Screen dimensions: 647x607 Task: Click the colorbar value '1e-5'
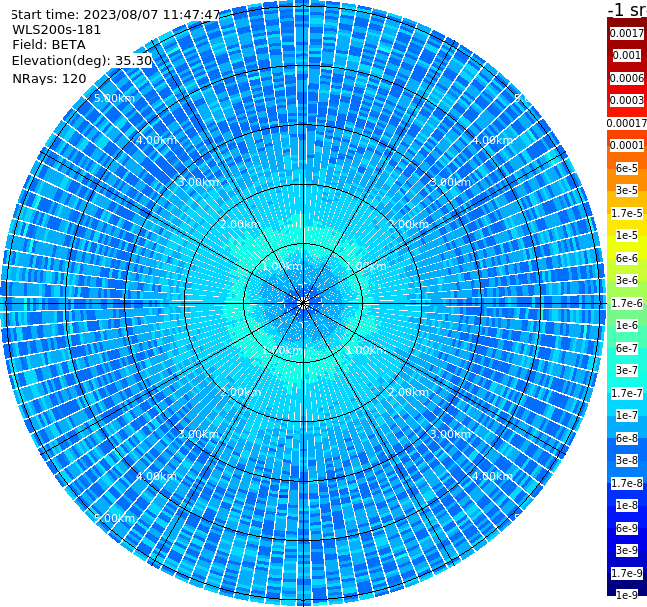click(627, 235)
